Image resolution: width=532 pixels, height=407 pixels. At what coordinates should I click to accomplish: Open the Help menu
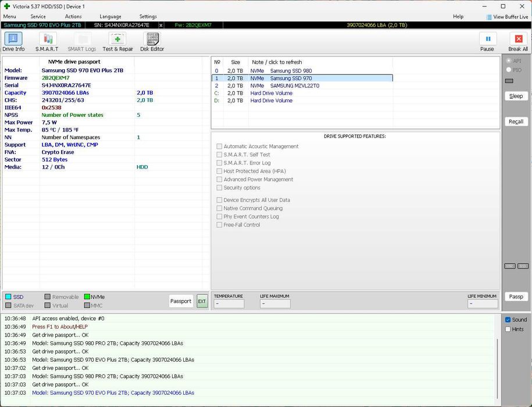[x=458, y=16]
